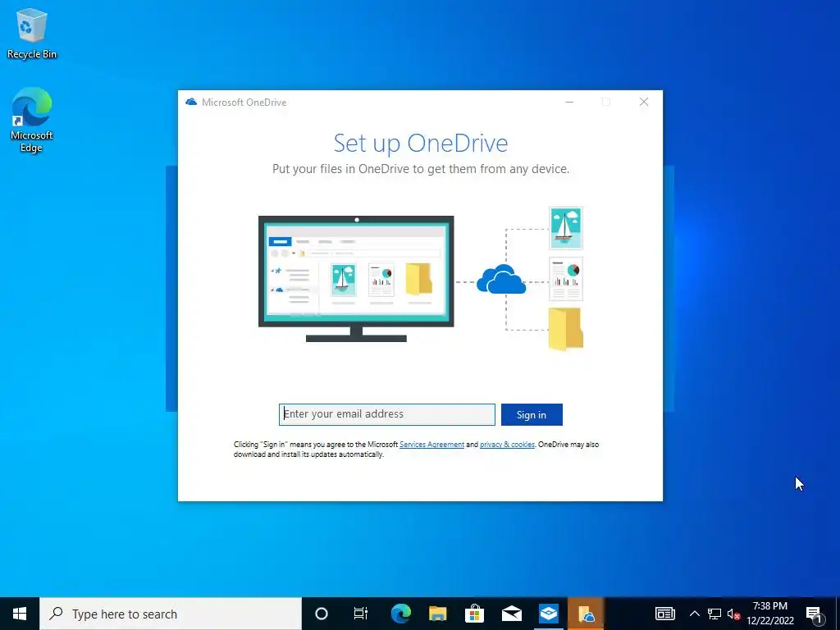
Task: Select the Microsoft Edge desktop shortcut
Action: [32, 120]
